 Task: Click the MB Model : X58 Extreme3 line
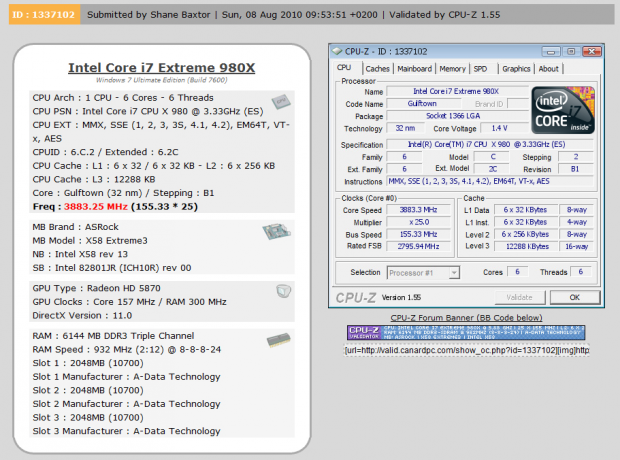click(x=90, y=240)
